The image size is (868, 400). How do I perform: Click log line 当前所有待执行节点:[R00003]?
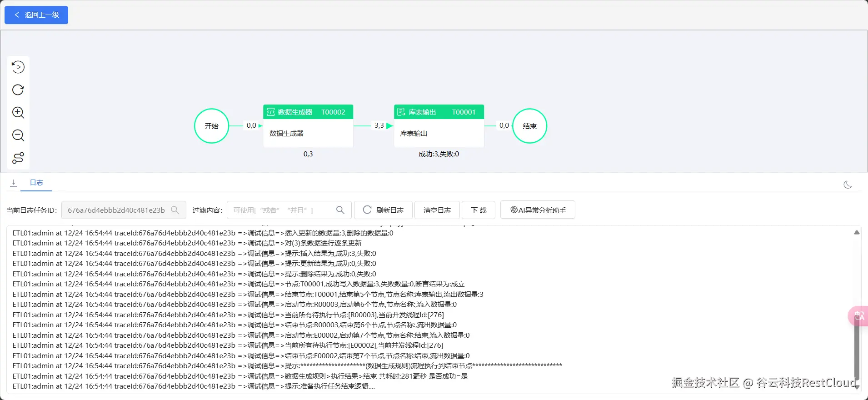click(228, 315)
